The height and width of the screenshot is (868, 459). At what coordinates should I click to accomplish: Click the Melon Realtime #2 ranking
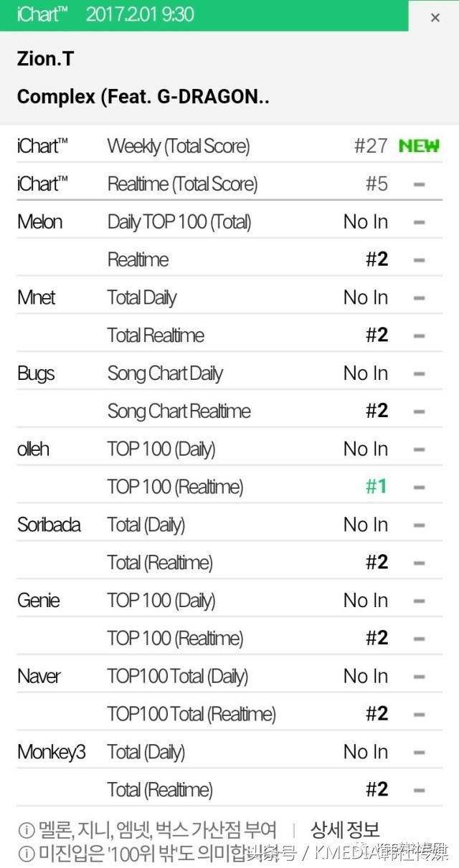pos(377,259)
